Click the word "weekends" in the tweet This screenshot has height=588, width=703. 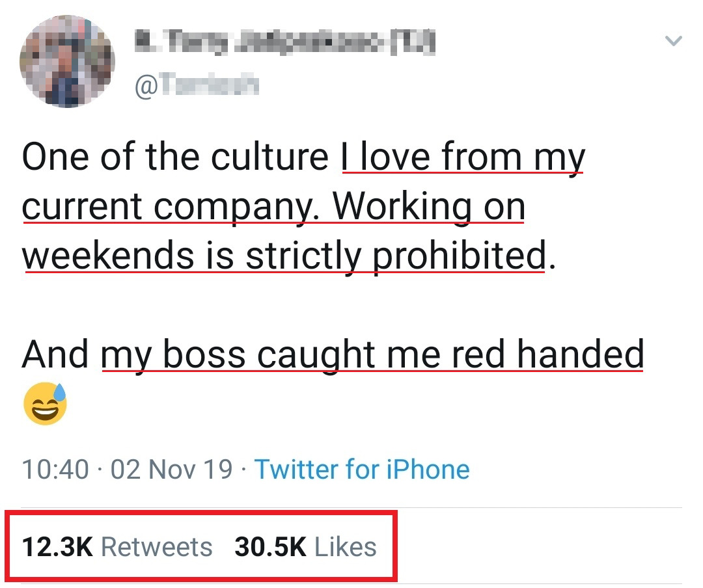pyautogui.click(x=108, y=257)
